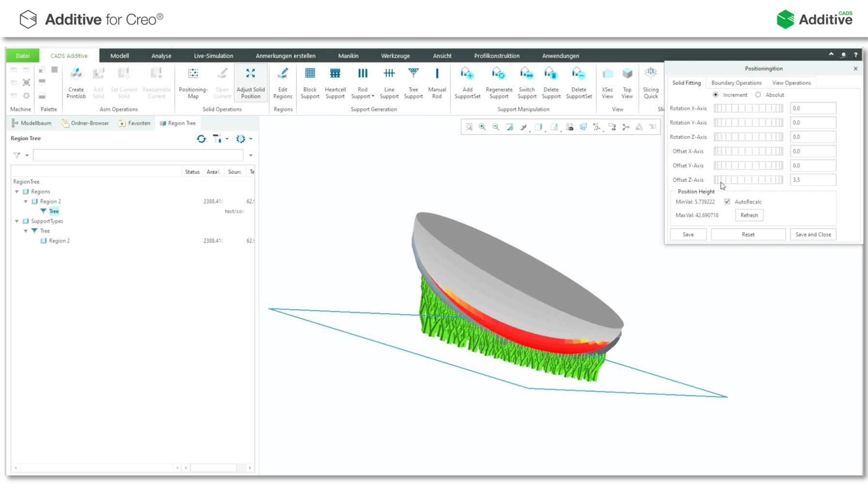Image resolution: width=868 pixels, height=488 pixels.
Task: Start Slicing Quick
Action: coord(651,83)
